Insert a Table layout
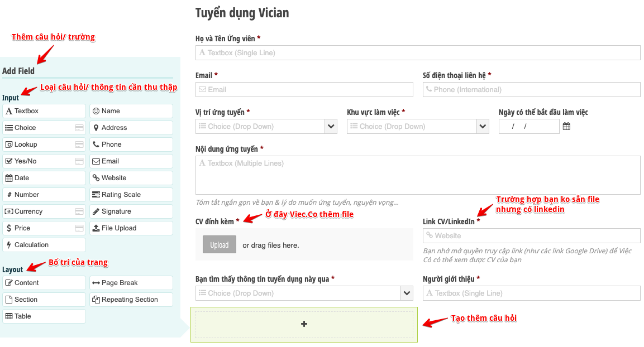Screen dimensions: 644x347 (44, 316)
